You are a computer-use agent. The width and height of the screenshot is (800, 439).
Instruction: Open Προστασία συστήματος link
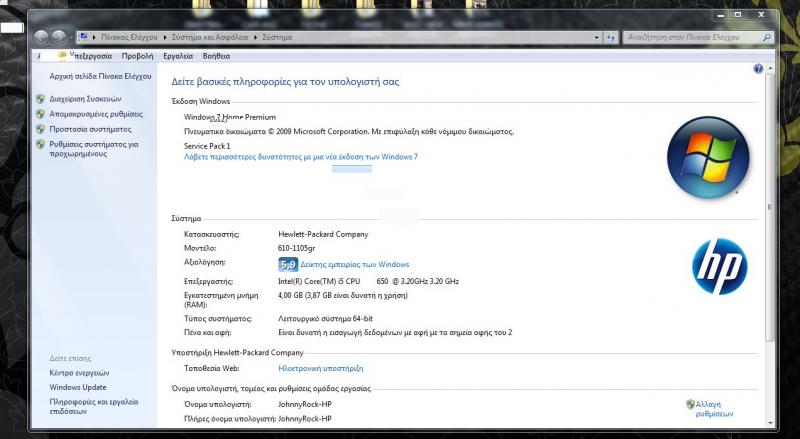tap(90, 129)
